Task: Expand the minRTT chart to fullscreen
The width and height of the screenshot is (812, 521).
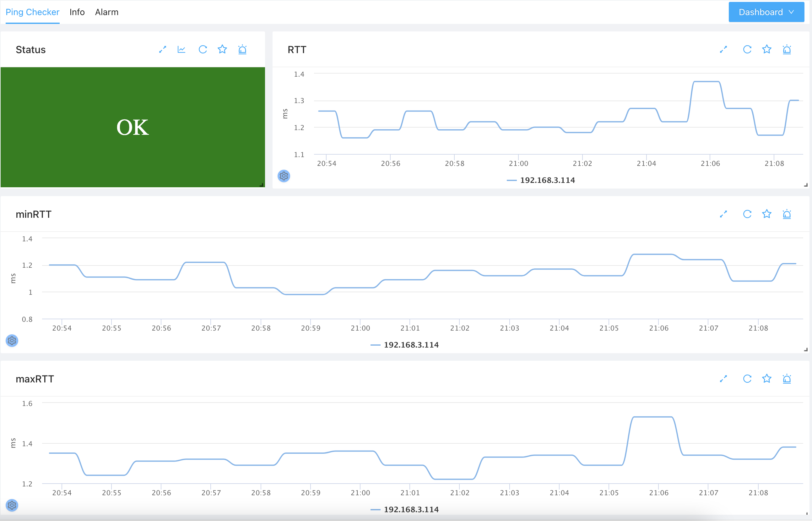Action: 723,214
